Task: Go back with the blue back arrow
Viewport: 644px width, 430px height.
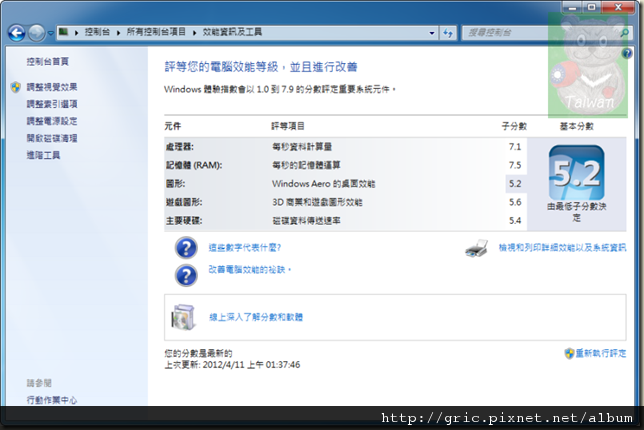Action: (17, 33)
